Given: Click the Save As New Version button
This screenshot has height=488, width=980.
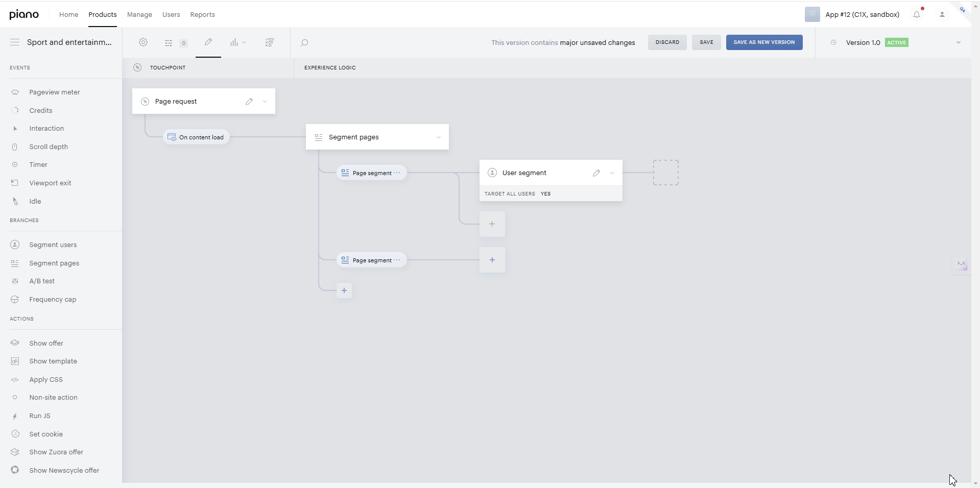Looking at the screenshot, I should (x=764, y=42).
